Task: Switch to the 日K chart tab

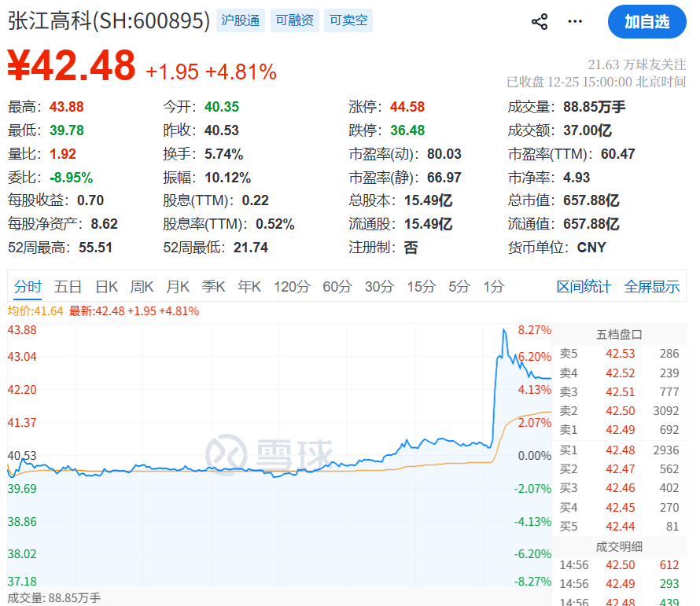Action: pyautogui.click(x=106, y=287)
